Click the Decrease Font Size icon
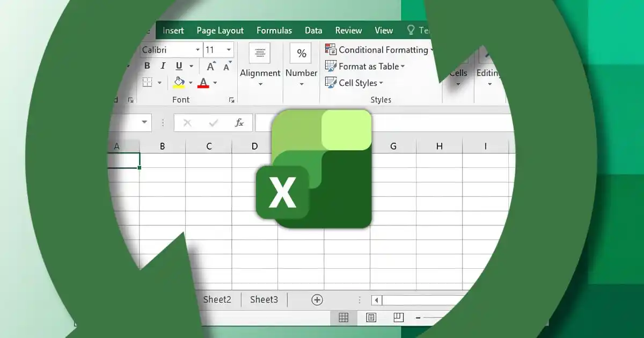 [227, 66]
